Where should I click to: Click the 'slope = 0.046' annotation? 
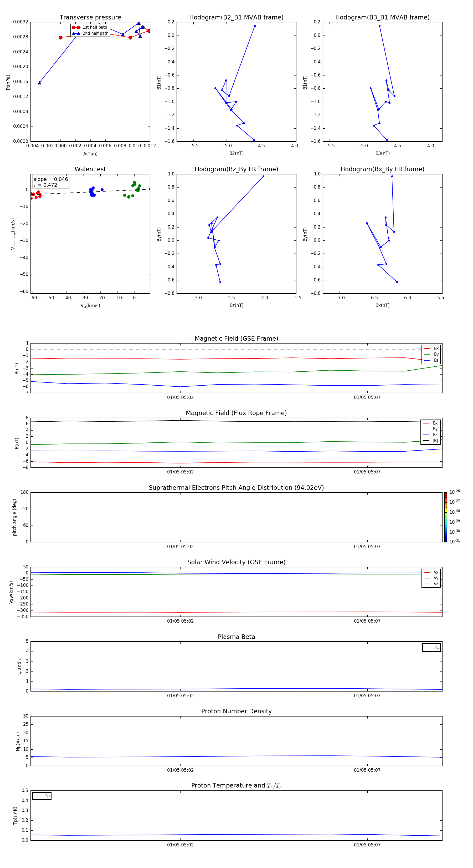coord(51,179)
